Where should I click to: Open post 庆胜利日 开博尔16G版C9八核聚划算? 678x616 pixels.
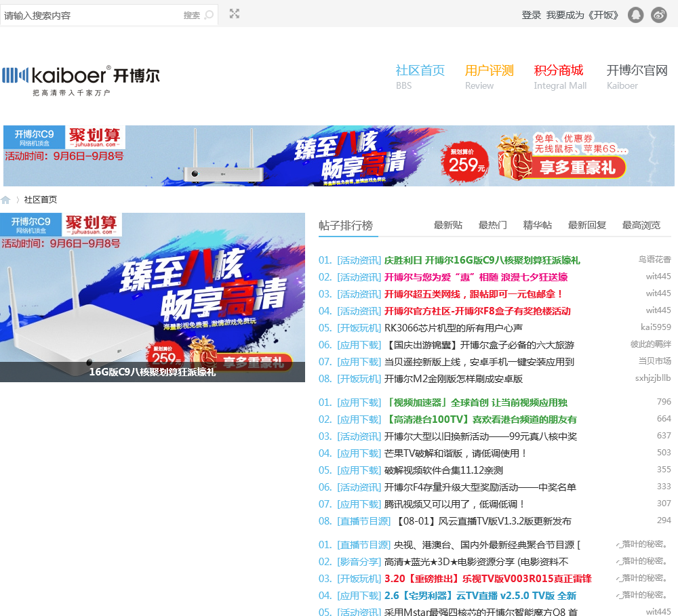coord(481,260)
